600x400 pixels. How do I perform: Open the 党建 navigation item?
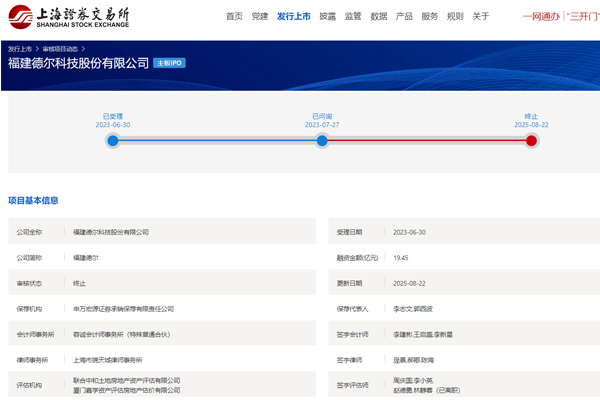(260, 17)
